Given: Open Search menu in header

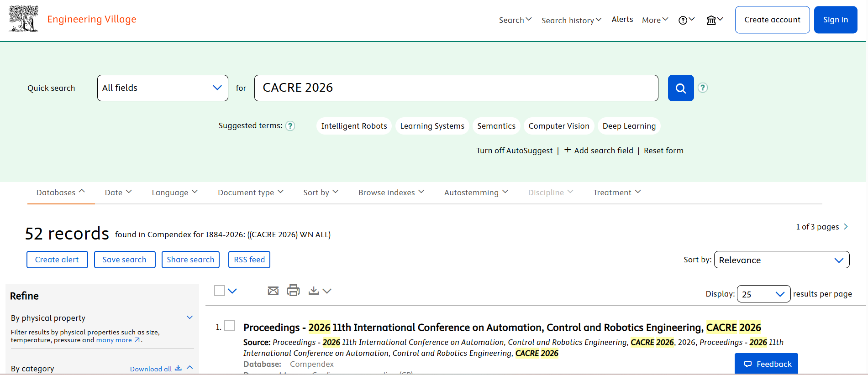Looking at the screenshot, I should tap(515, 20).
